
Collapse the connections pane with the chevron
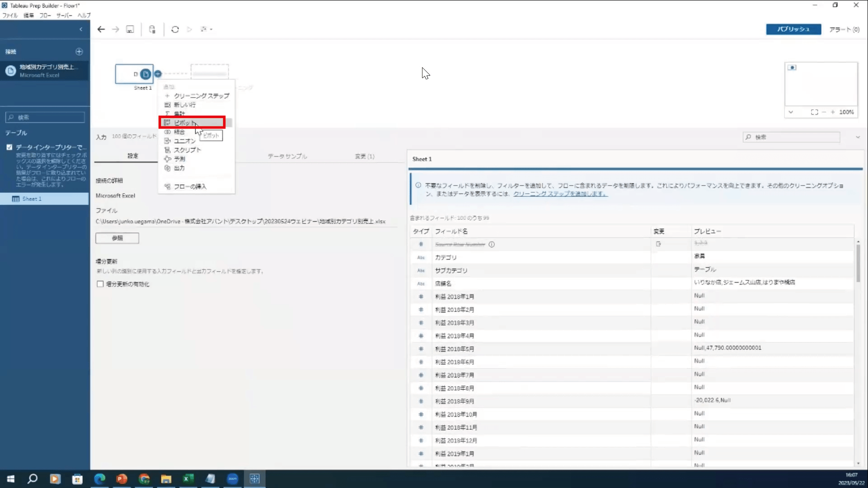tap(81, 29)
